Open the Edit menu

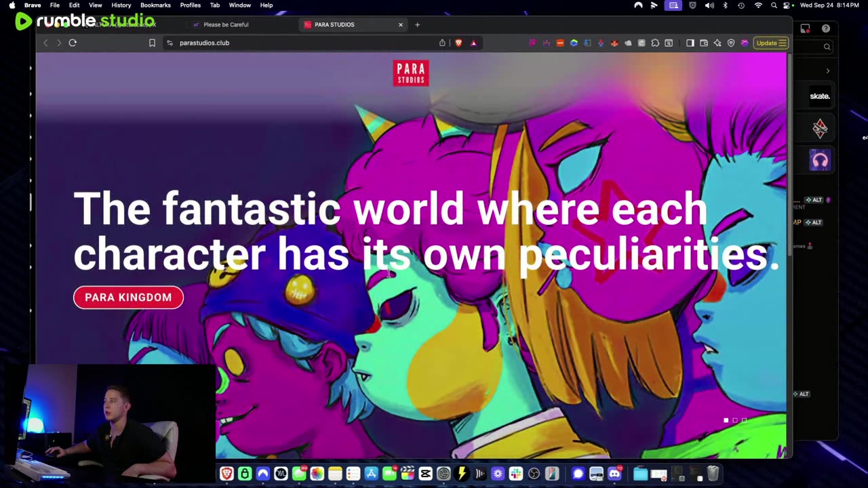tap(75, 5)
